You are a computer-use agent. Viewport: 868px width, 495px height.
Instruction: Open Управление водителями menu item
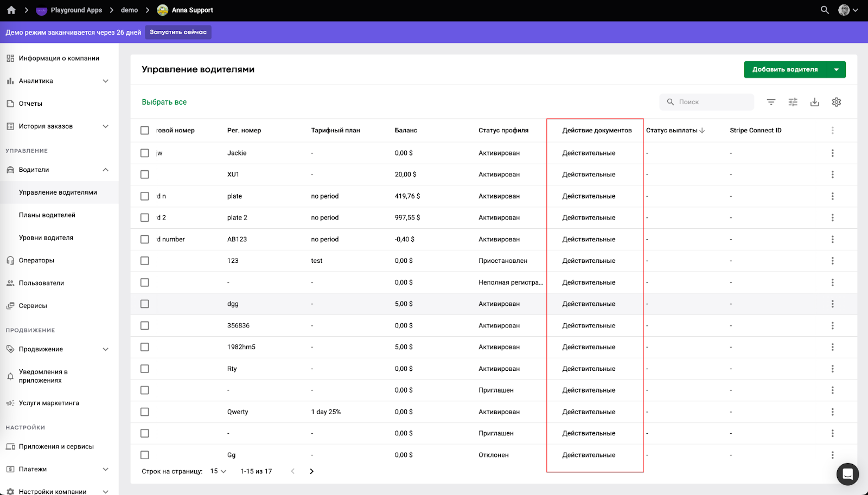(x=59, y=192)
